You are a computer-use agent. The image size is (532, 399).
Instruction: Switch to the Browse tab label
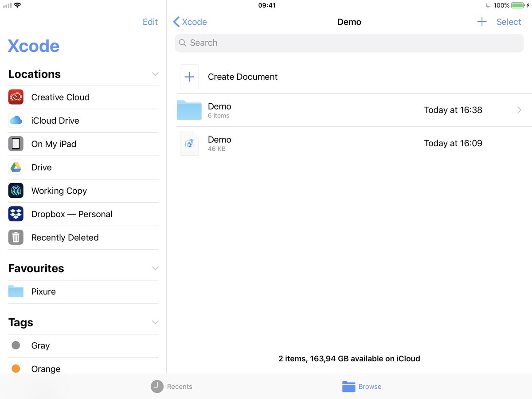[x=370, y=387]
